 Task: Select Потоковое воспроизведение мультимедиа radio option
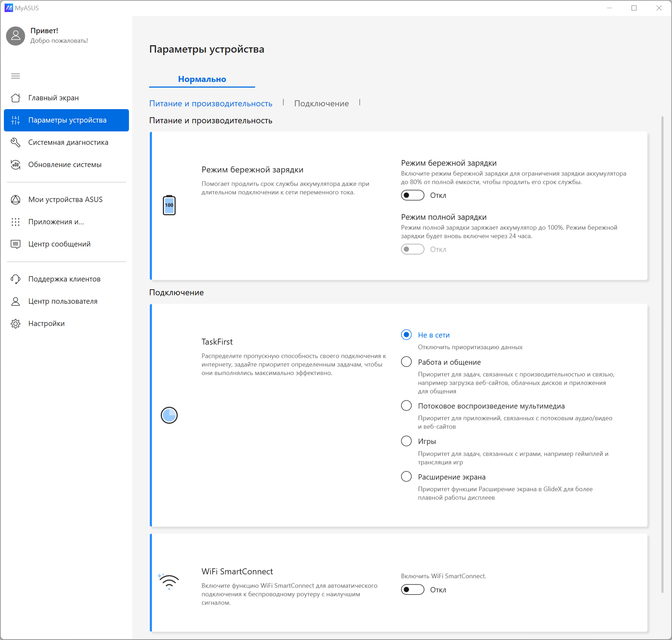tap(406, 405)
